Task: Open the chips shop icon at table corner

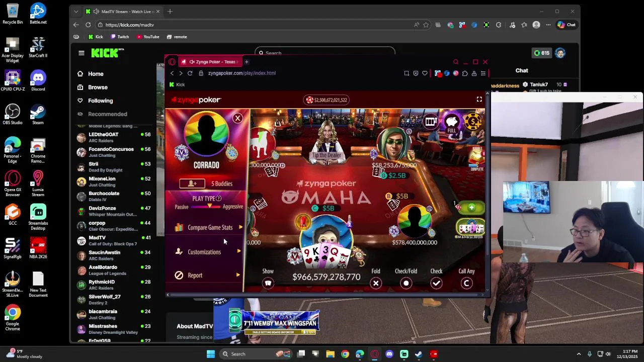Action: (x=473, y=121)
